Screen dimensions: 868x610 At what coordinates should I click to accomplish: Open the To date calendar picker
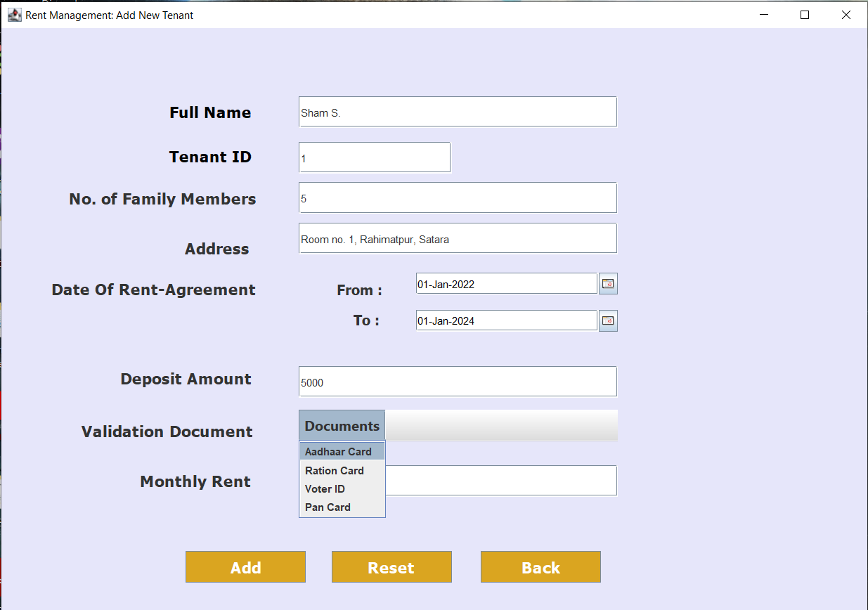pos(607,320)
